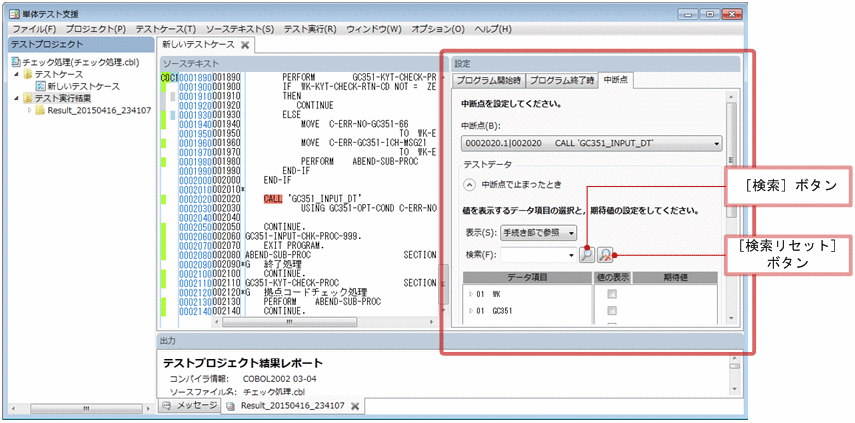The image size is (855, 423).
Task: Click the テストプロジェクト結果レポート heading
Action: (243, 363)
